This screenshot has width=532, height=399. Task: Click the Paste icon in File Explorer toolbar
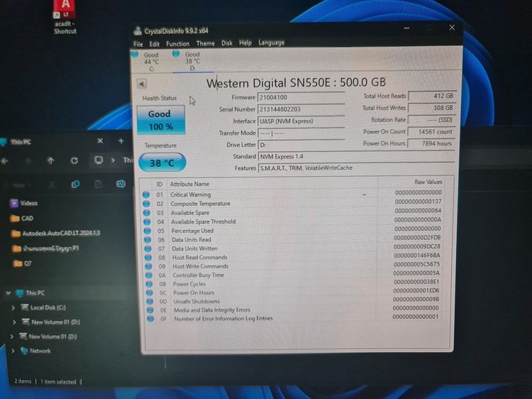(98, 184)
